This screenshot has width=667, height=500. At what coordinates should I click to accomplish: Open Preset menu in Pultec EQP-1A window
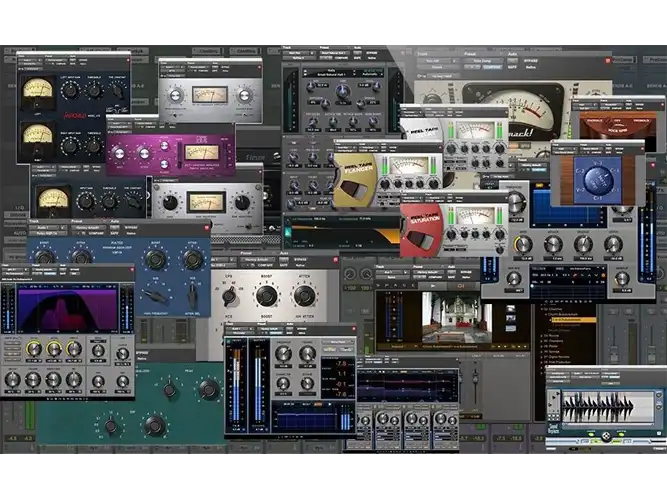coord(87,228)
